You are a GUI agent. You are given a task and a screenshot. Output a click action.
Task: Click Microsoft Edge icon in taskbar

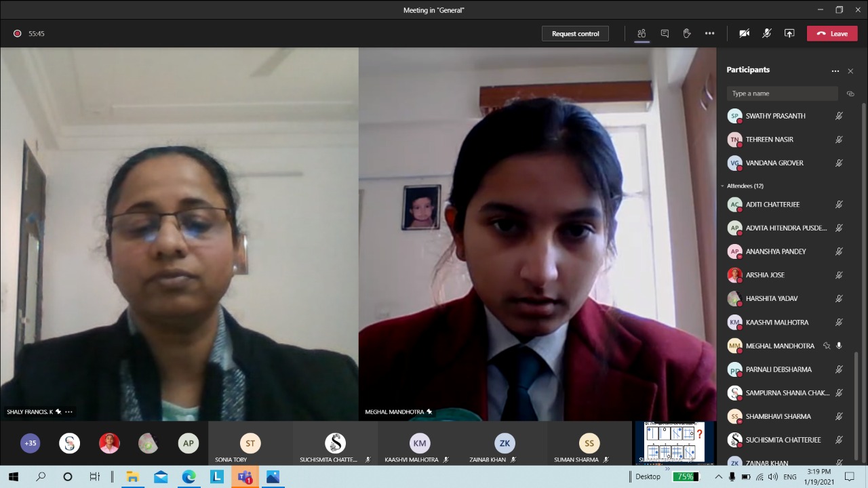pyautogui.click(x=189, y=477)
